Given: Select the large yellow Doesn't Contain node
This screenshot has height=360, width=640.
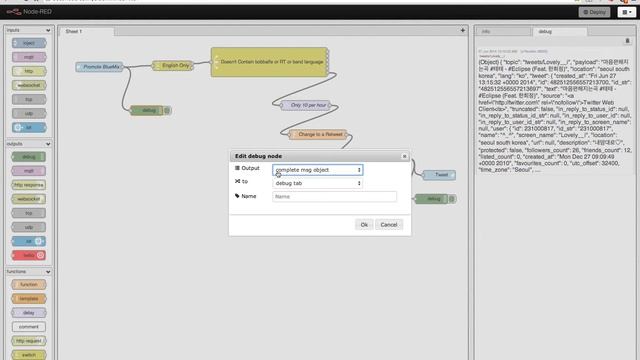Looking at the screenshot, I should (x=270, y=62).
